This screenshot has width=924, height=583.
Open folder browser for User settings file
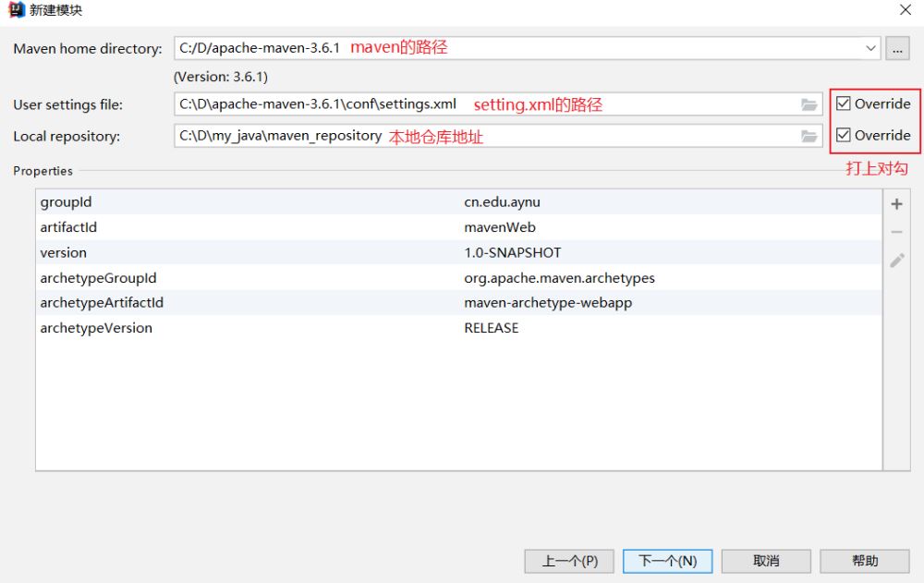[809, 105]
